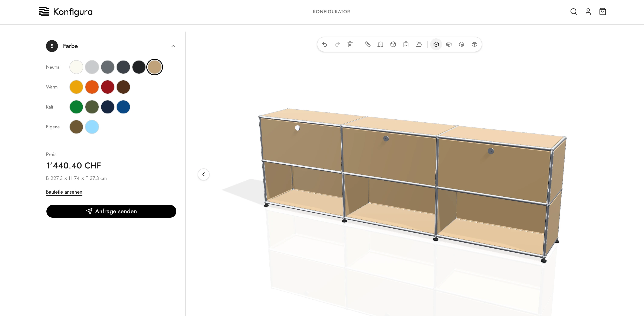The height and width of the screenshot is (316, 644).
Task: Click the middle drawer lock knob
Action: [x=386, y=138]
